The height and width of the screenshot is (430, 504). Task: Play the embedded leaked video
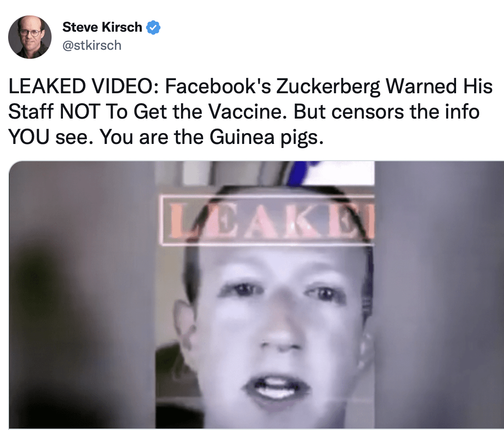256,295
